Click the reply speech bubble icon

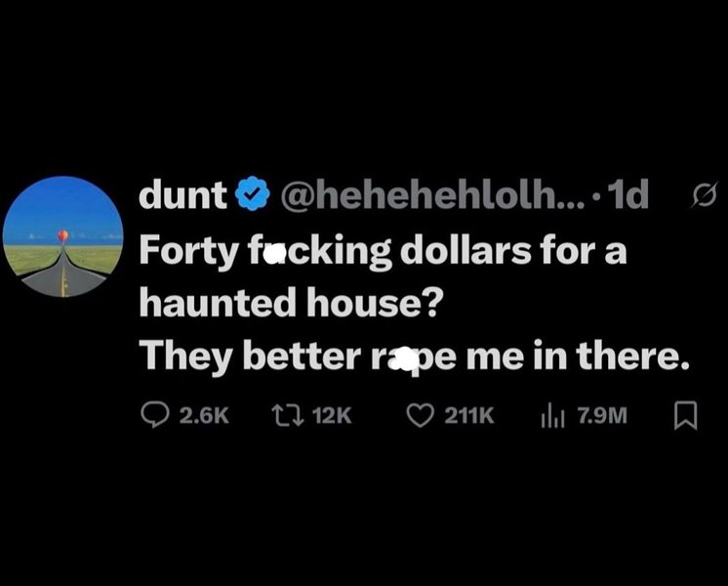tap(155, 415)
